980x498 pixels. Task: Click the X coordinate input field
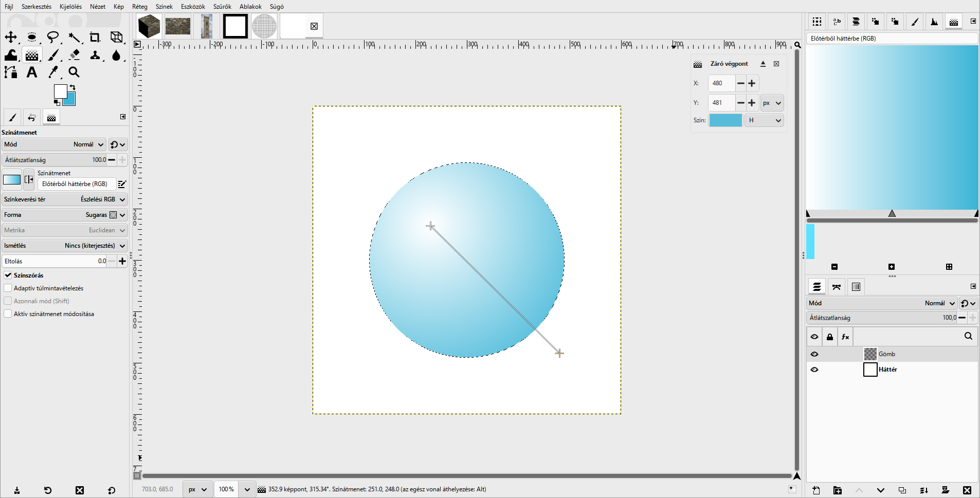click(721, 83)
